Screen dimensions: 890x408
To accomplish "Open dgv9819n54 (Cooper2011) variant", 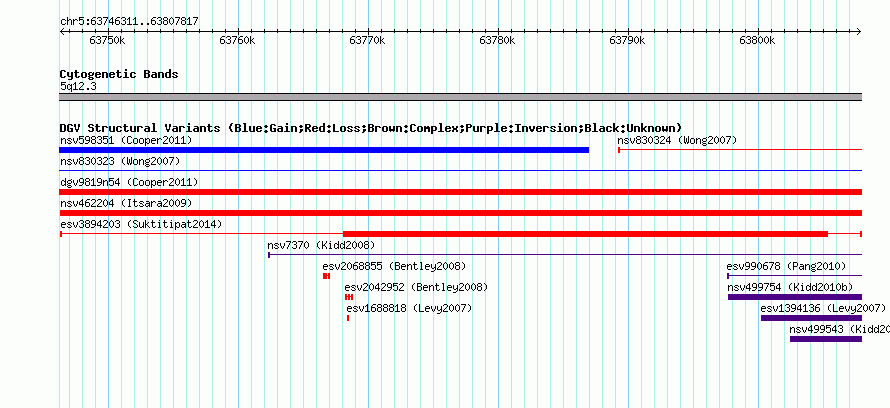I will [129, 183].
